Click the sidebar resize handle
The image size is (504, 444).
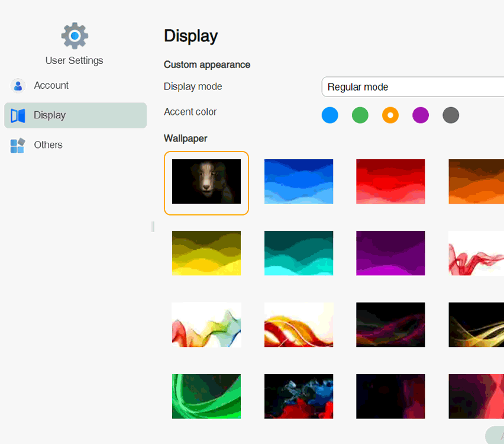pyautogui.click(x=153, y=227)
